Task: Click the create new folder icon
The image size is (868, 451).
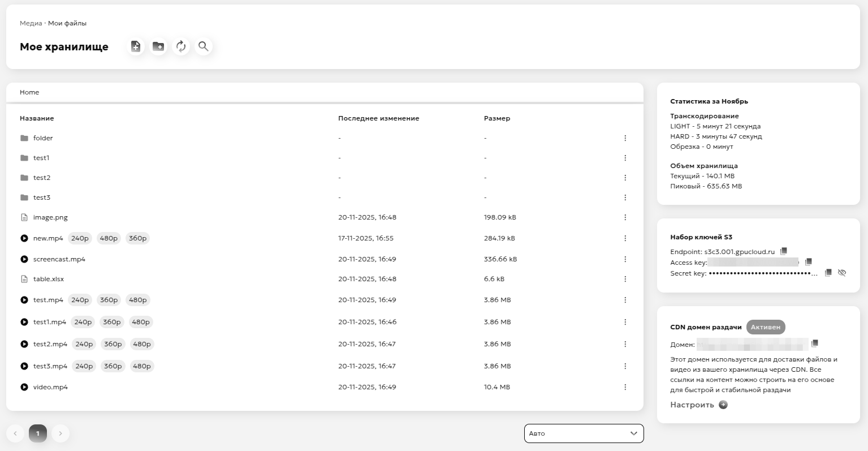Action: (158, 46)
